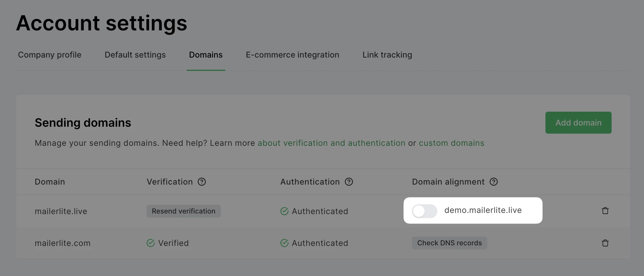Image resolution: width=644 pixels, height=276 pixels.
Task: Click the Resend verification button
Action: pyautogui.click(x=184, y=211)
